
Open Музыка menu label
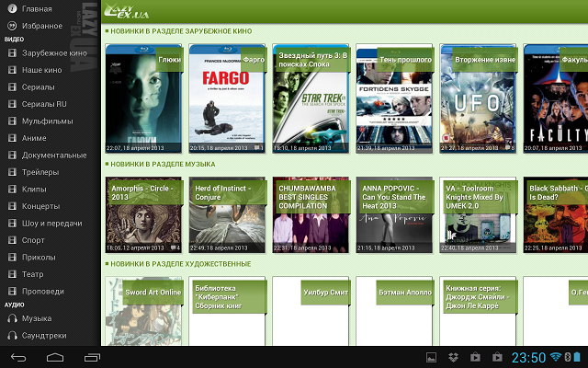click(x=37, y=318)
